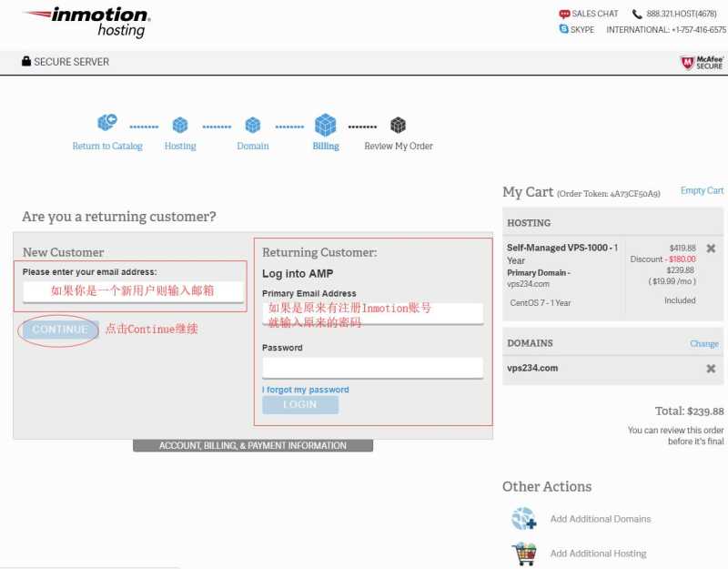Click the Billing step cube icon
The width and height of the screenshot is (728, 569).
[326, 125]
